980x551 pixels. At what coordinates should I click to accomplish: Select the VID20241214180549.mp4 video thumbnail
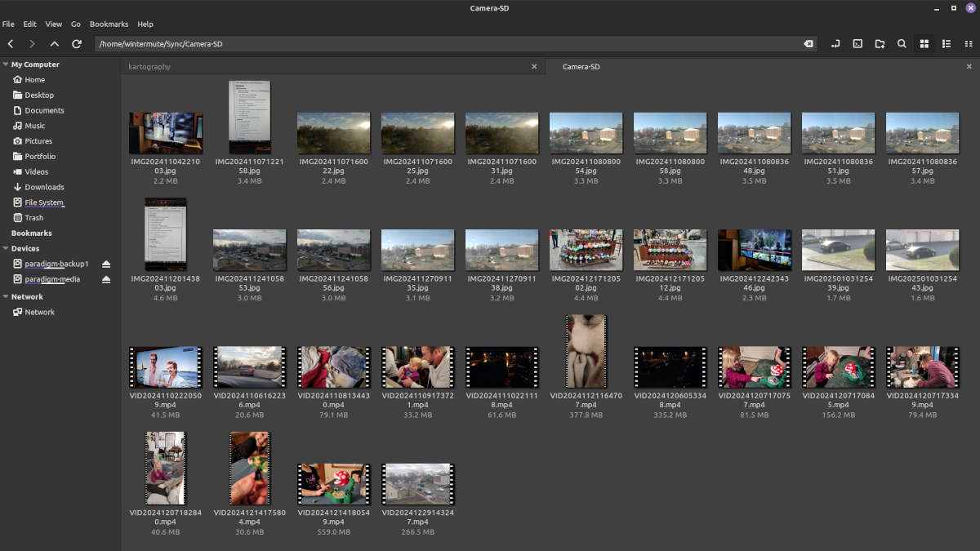click(x=333, y=484)
